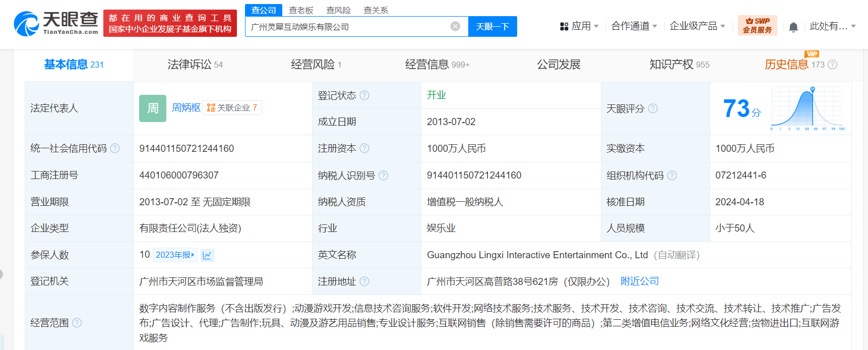Click the TianYanCha logo
Image resolution: width=868 pixels, height=350 pixels.
click(x=56, y=24)
